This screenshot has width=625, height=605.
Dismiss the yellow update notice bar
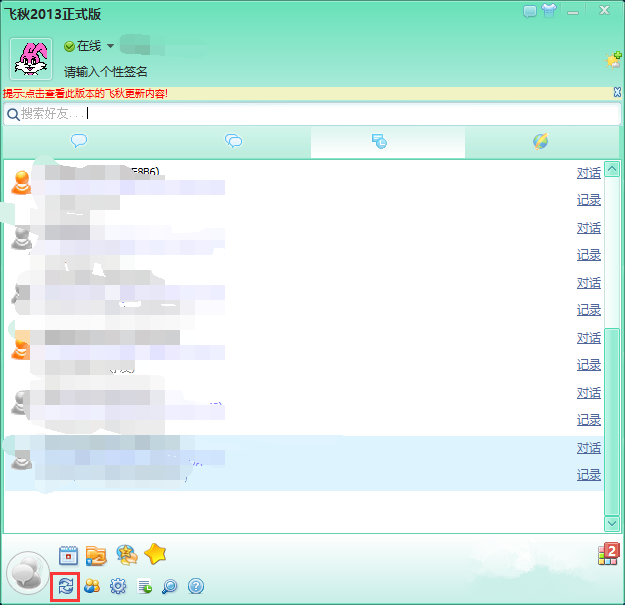click(617, 92)
